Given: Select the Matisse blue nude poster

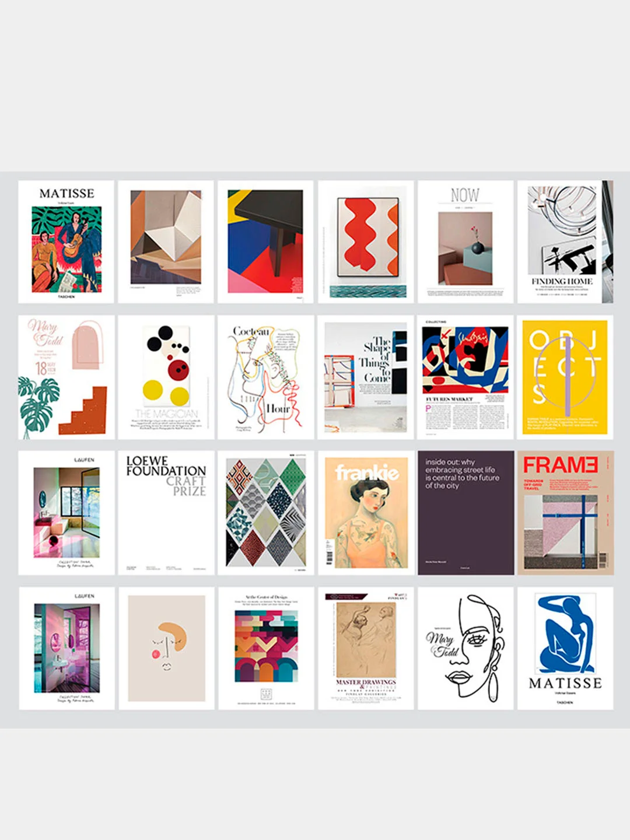Looking at the screenshot, I should coord(565,648).
